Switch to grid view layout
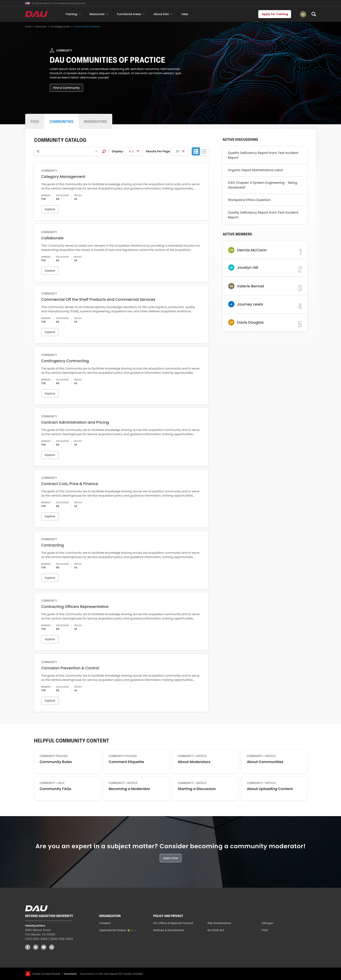Image resolution: width=341 pixels, height=980 pixels. (204, 151)
